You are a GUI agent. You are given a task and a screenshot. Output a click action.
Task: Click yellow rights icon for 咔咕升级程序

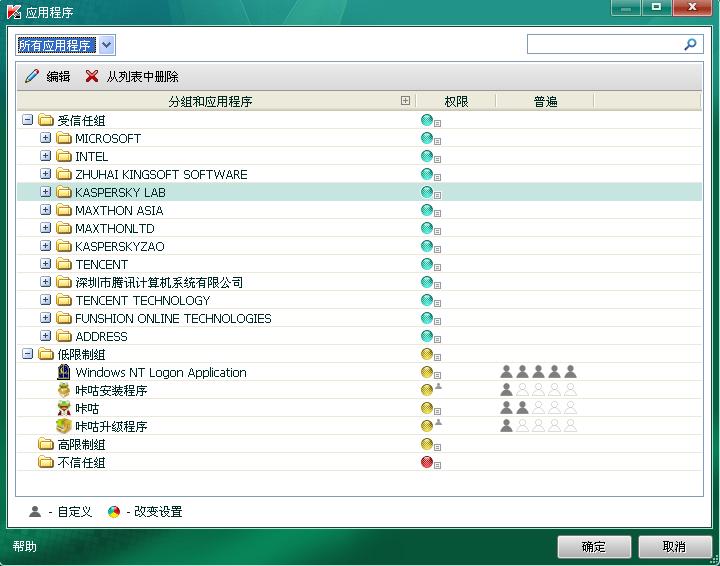(427, 426)
